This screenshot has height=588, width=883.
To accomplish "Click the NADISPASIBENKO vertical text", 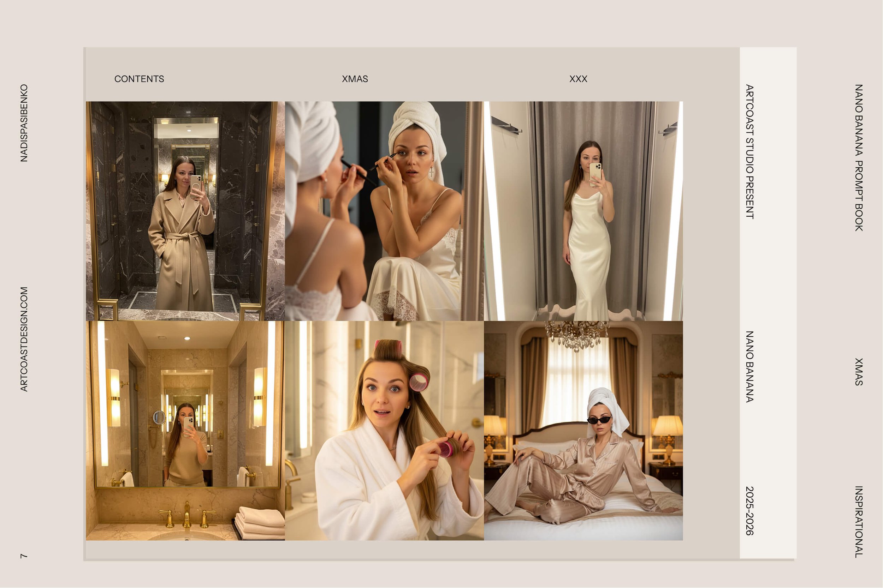I will pyautogui.click(x=24, y=123).
